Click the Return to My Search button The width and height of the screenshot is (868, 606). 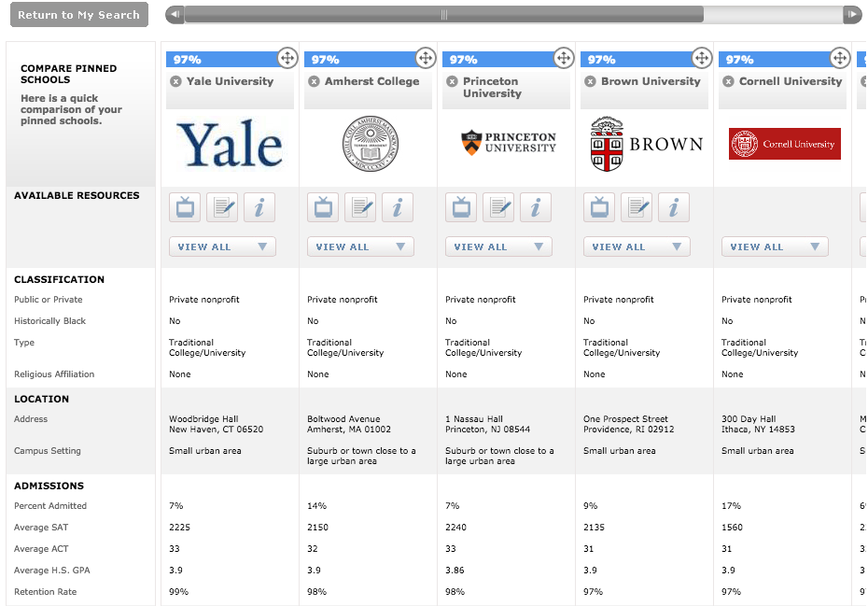pyautogui.click(x=78, y=14)
